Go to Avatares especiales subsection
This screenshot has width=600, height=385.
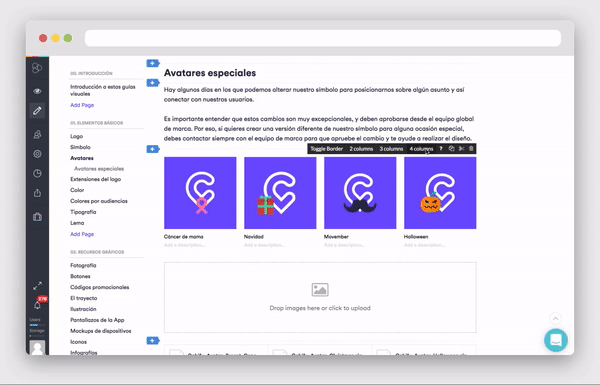tap(99, 168)
